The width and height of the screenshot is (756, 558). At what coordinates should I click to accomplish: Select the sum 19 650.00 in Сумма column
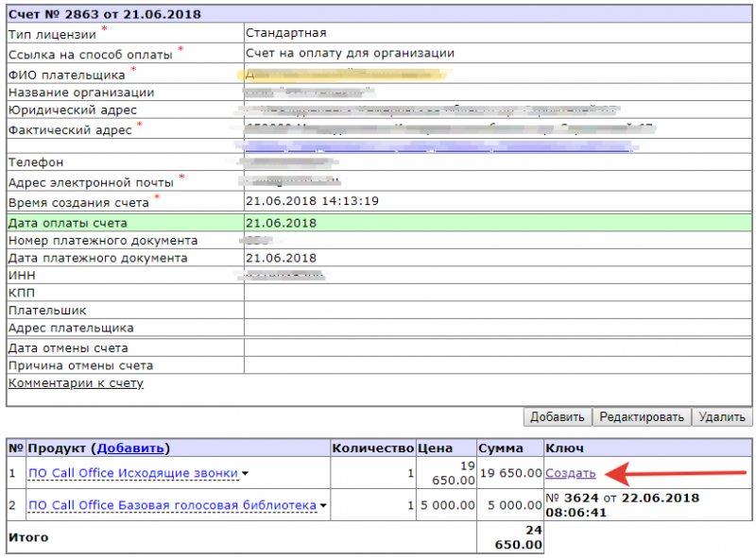[511, 473]
